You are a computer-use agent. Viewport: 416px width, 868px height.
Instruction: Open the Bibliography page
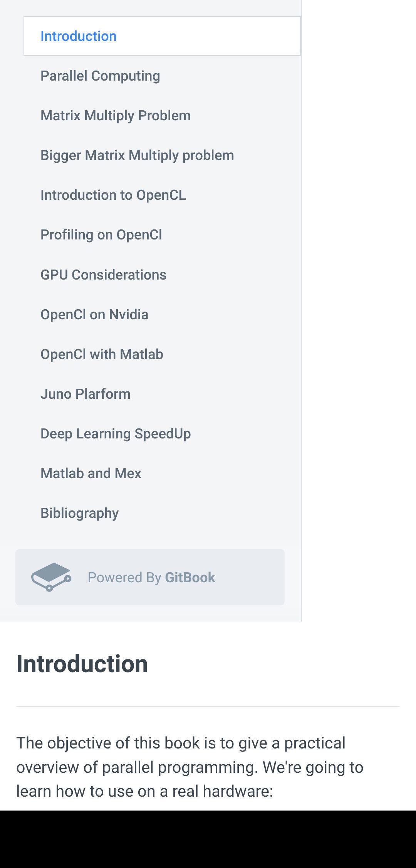pos(80,512)
